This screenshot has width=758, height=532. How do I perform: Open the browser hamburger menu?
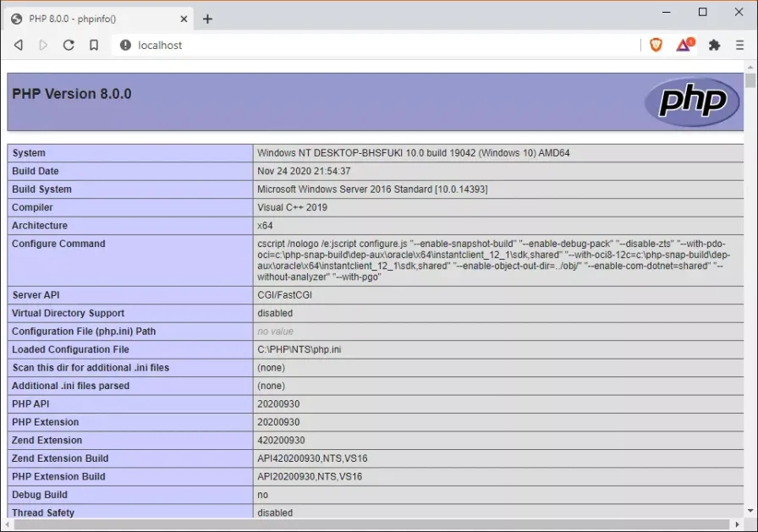click(739, 45)
